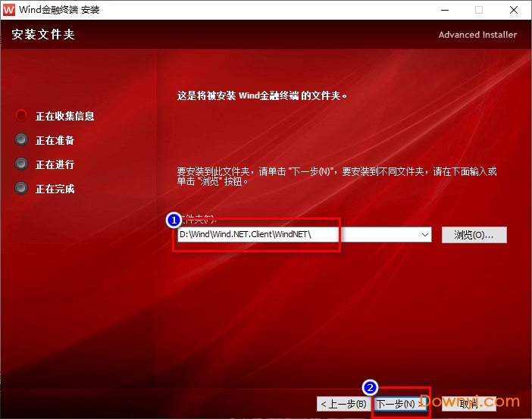The image size is (532, 419).
Task: Click the 安装文件夹 header title
Action: pyautogui.click(x=43, y=35)
